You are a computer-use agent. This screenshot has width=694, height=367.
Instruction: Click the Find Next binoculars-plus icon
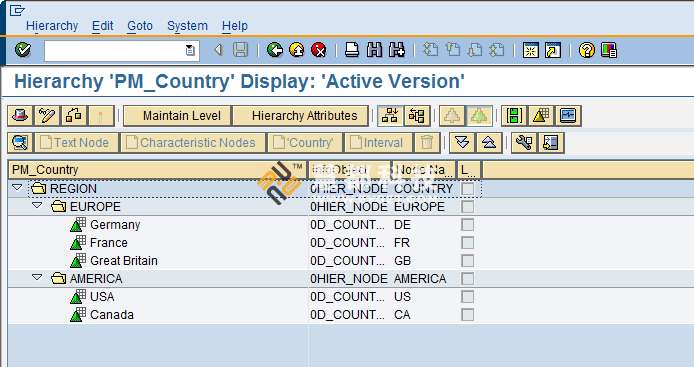click(397, 50)
